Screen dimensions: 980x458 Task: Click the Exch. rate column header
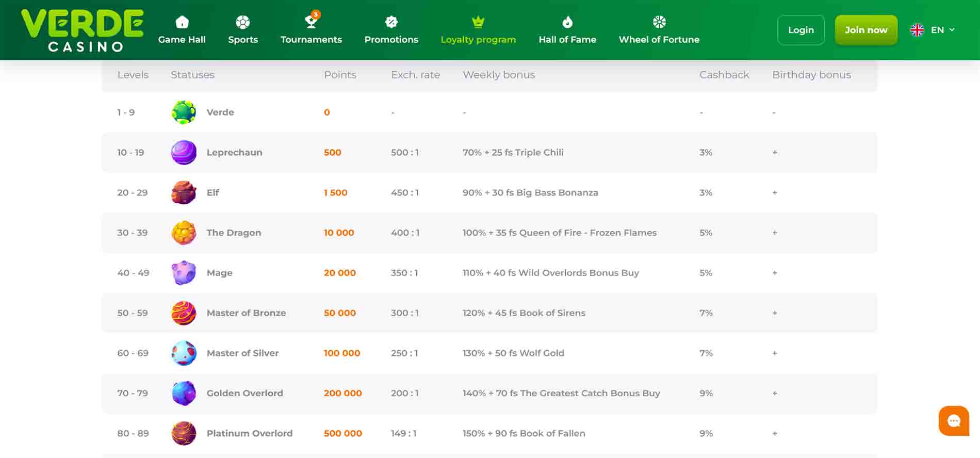pyautogui.click(x=415, y=75)
